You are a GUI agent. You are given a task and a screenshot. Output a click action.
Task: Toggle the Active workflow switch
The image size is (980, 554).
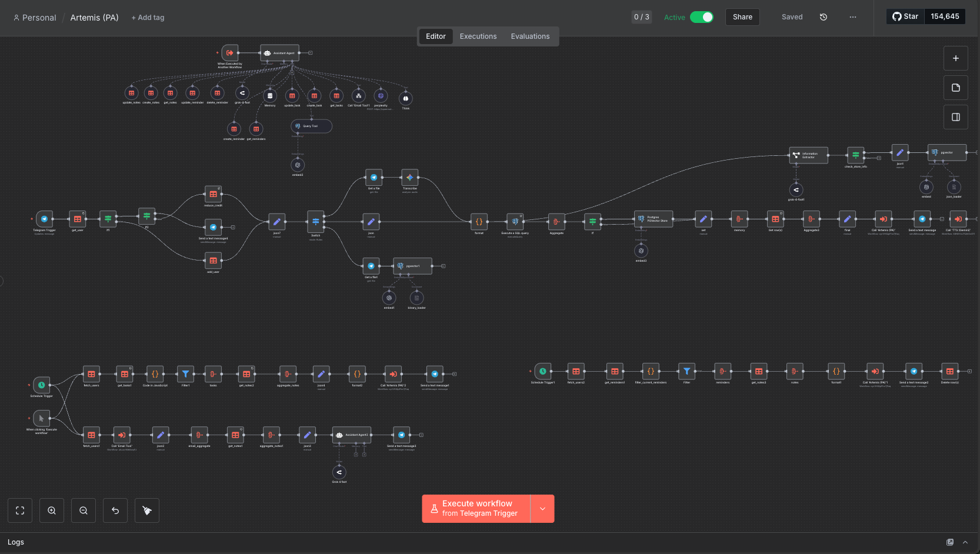click(x=701, y=17)
